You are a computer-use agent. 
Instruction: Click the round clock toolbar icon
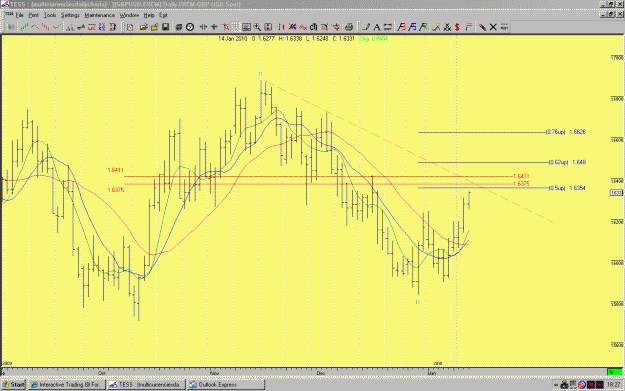coord(190,27)
